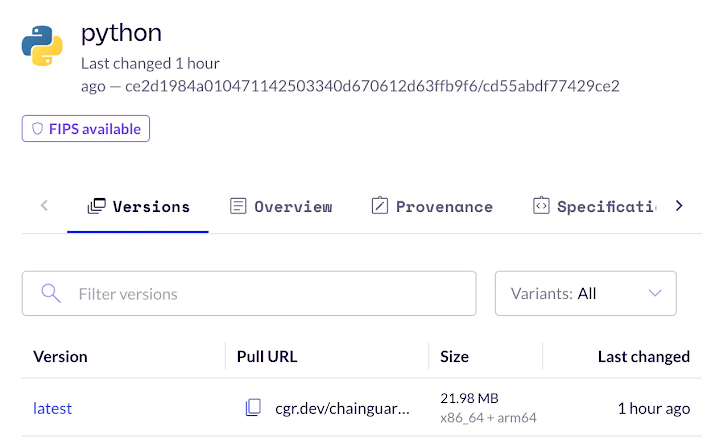The image size is (728, 448).
Task: Click the FIPS available badge
Action: (x=86, y=129)
